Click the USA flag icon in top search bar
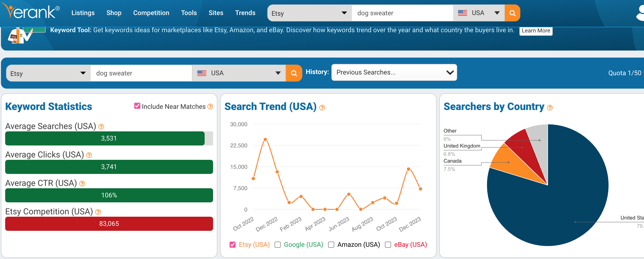Image resolution: width=644 pixels, height=259 pixels. coord(463,13)
